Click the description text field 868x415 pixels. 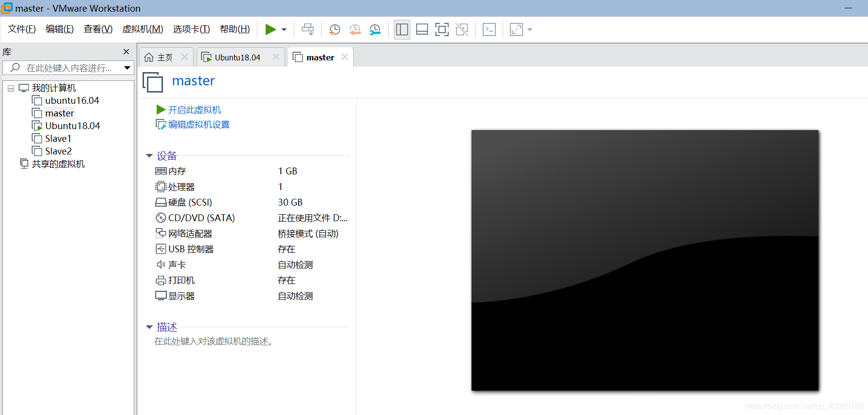point(214,341)
